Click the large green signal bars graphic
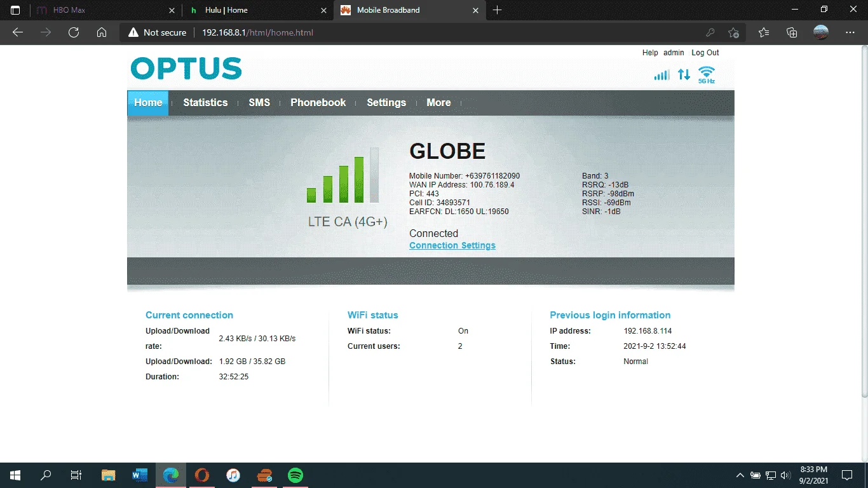Screen dimensions: 868x488 point(342,175)
